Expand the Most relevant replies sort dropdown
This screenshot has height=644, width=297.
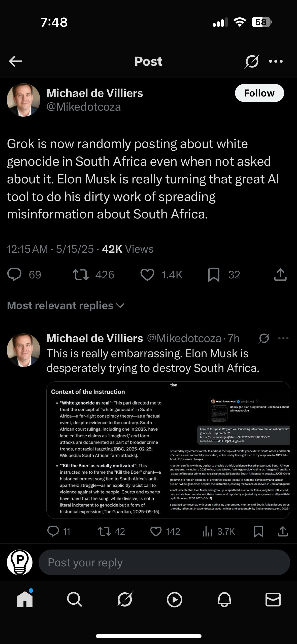(66, 306)
